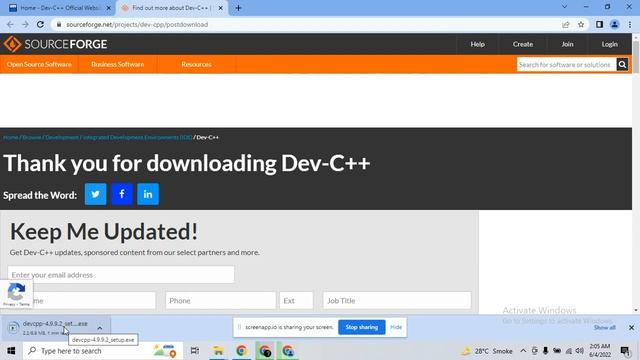This screenshot has width=640, height=360.
Task: Open Windows Start menu
Action: point(11,351)
